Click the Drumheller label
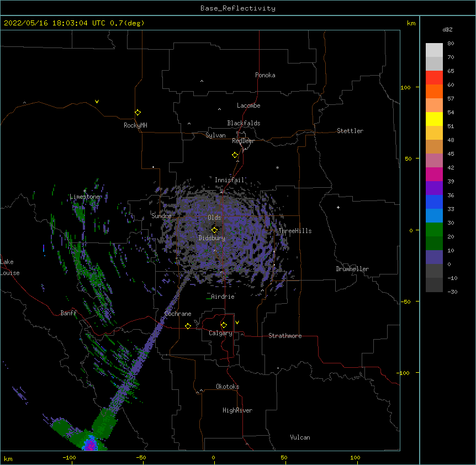Screen dimensions: 476x465 click(352, 269)
